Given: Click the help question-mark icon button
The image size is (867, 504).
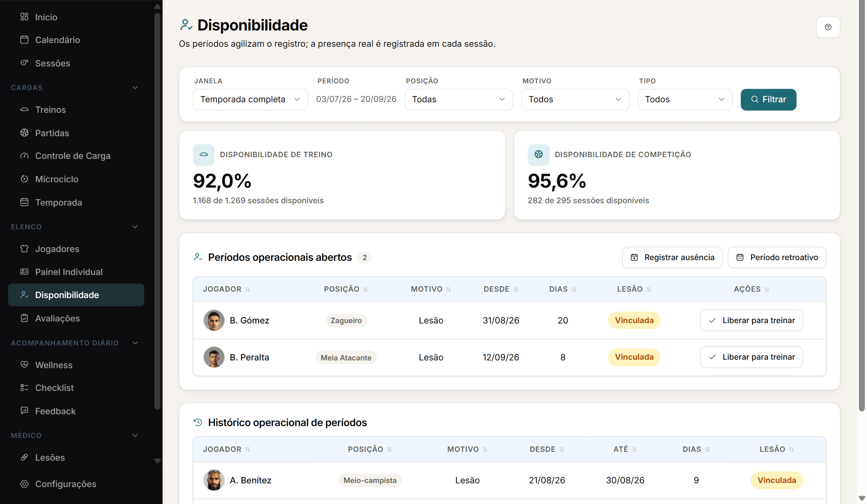Looking at the screenshot, I should (x=828, y=27).
